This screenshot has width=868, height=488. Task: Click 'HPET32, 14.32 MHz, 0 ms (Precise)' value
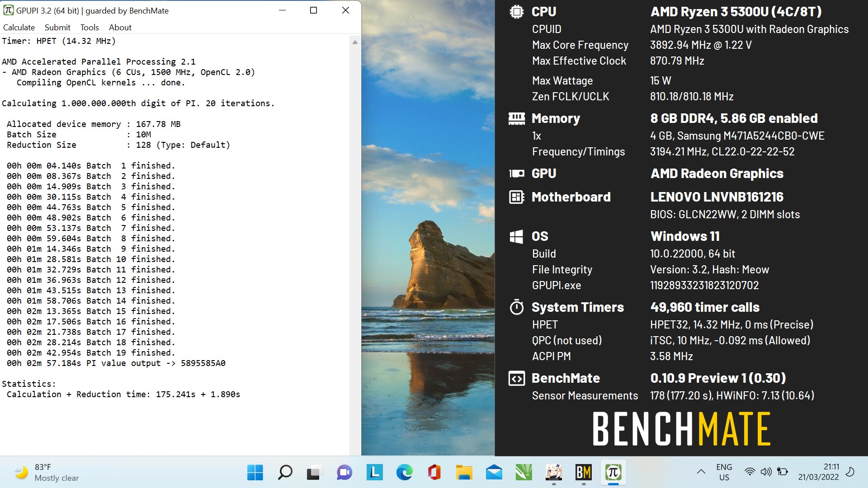pyautogui.click(x=731, y=325)
